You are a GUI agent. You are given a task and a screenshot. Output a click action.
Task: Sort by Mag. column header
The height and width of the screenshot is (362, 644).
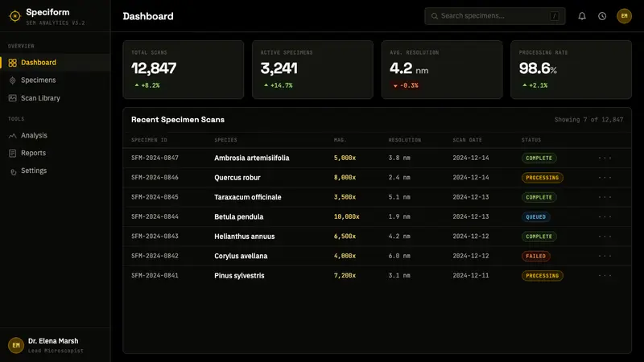pyautogui.click(x=340, y=140)
